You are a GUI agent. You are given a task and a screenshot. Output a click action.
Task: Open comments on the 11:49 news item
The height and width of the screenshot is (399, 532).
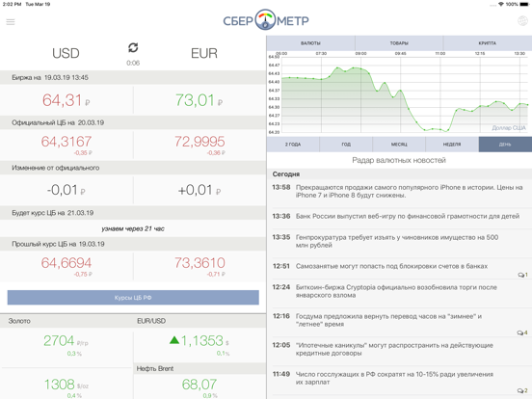click(522, 391)
